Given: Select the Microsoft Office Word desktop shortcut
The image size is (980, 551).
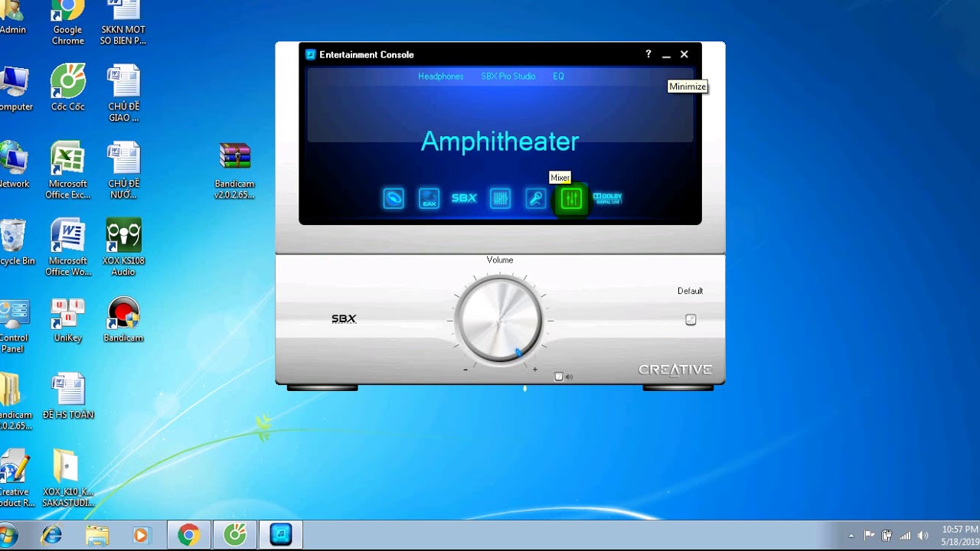Looking at the screenshot, I should 67,248.
